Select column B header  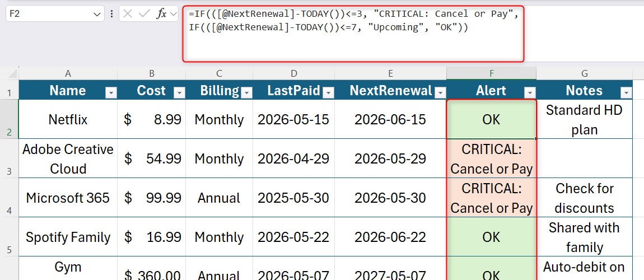pos(152,73)
